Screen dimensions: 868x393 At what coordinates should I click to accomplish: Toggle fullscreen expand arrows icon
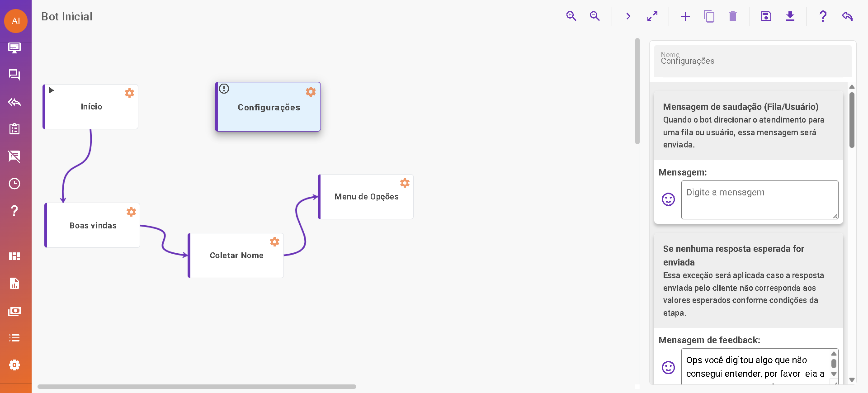coord(652,16)
